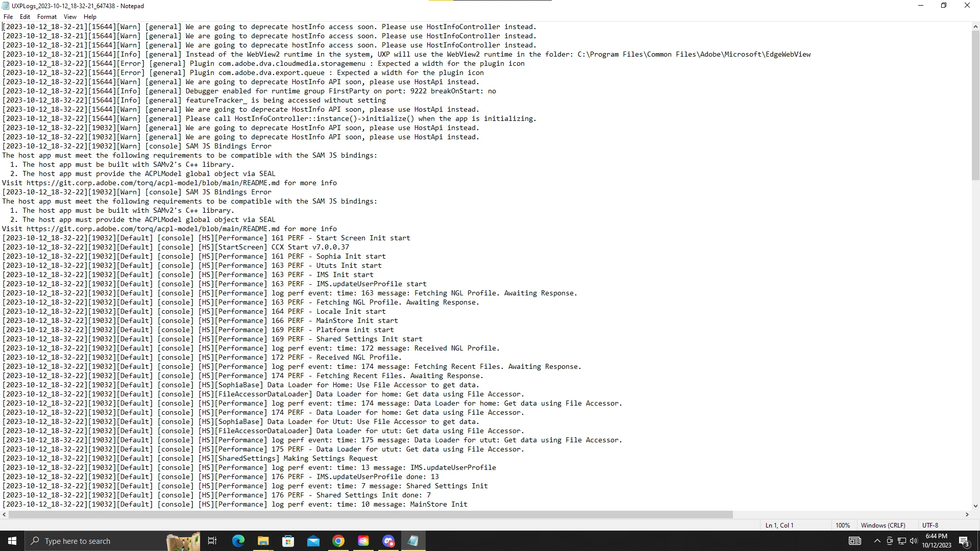This screenshot has width=980, height=551.
Task: Click the vertical scrollbar down arrow
Action: coord(975,506)
